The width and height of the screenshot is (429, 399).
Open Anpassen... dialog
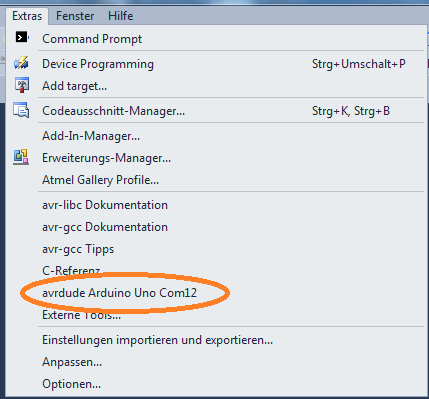pos(72,362)
